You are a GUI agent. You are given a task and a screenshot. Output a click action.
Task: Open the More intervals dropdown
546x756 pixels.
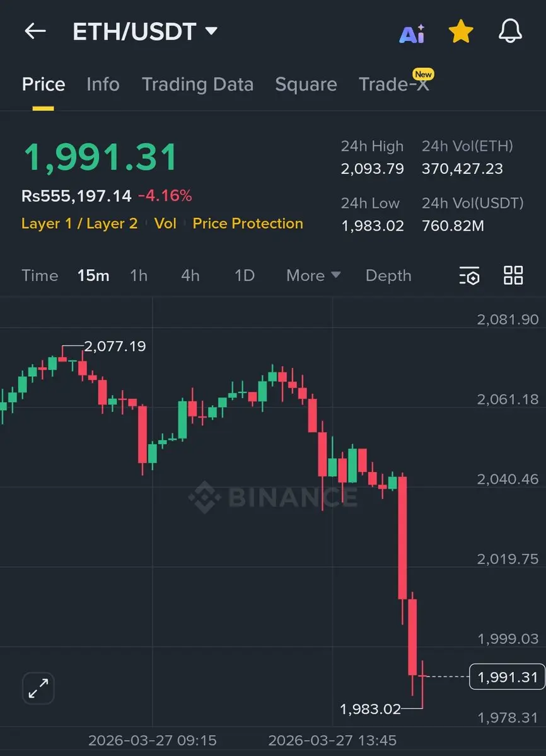[313, 275]
